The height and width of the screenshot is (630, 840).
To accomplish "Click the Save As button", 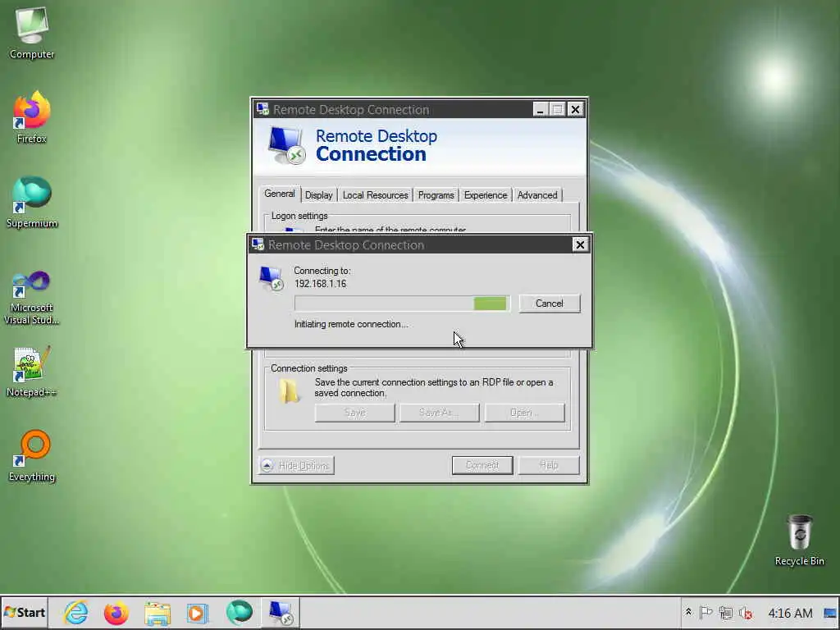I will coord(440,413).
